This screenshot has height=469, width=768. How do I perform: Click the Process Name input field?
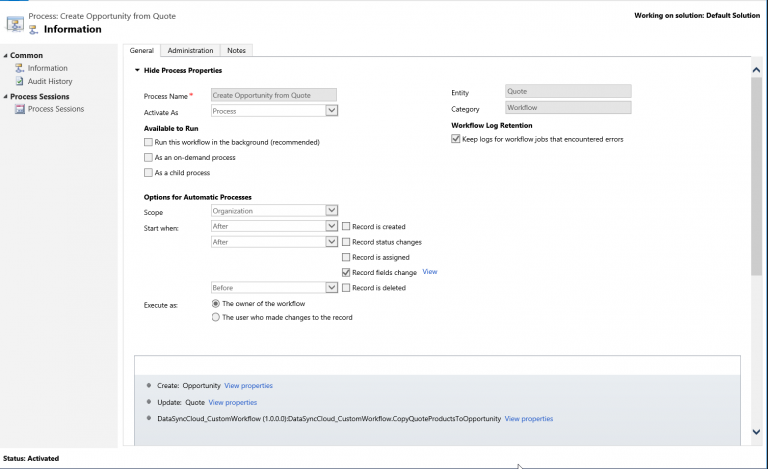tap(273, 95)
